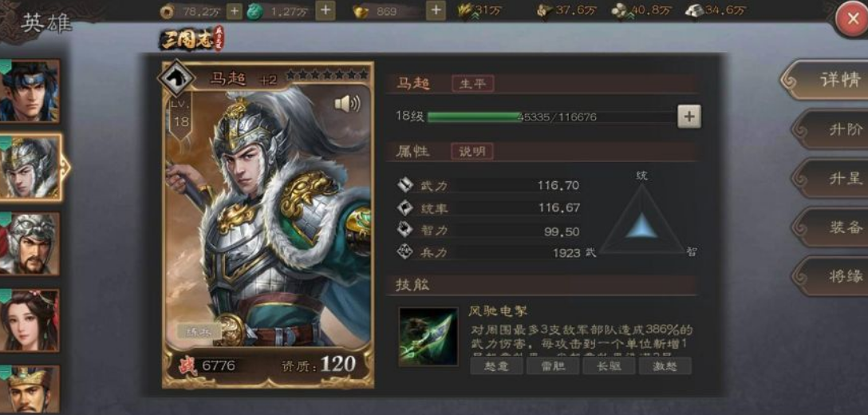
Task: Open the 说明 attribute explanation
Action: tap(472, 152)
